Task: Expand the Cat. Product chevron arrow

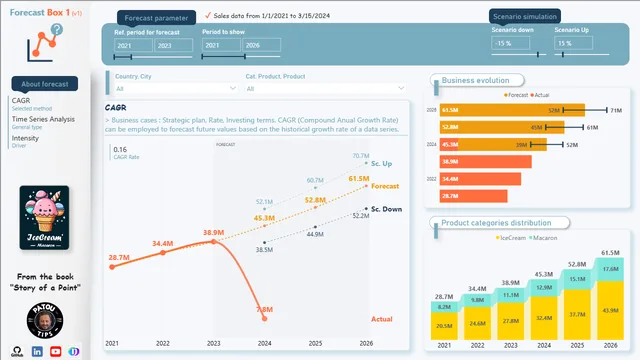Action: (401, 88)
